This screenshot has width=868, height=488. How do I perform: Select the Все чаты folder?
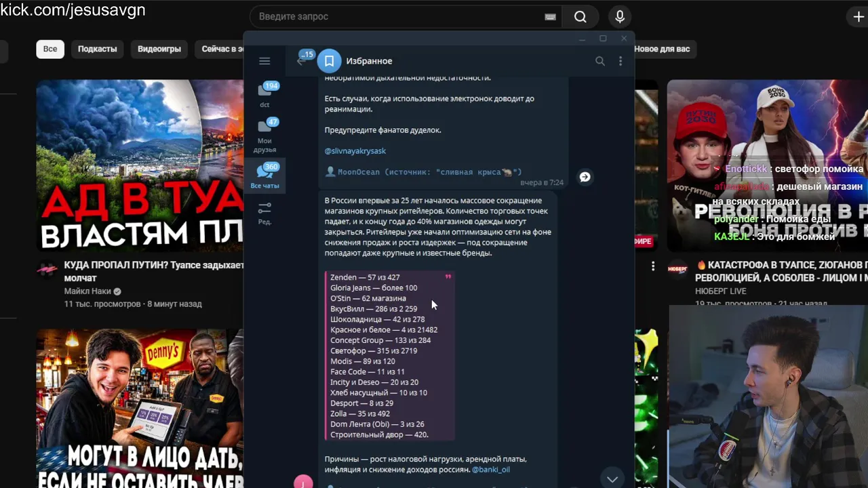[264, 176]
